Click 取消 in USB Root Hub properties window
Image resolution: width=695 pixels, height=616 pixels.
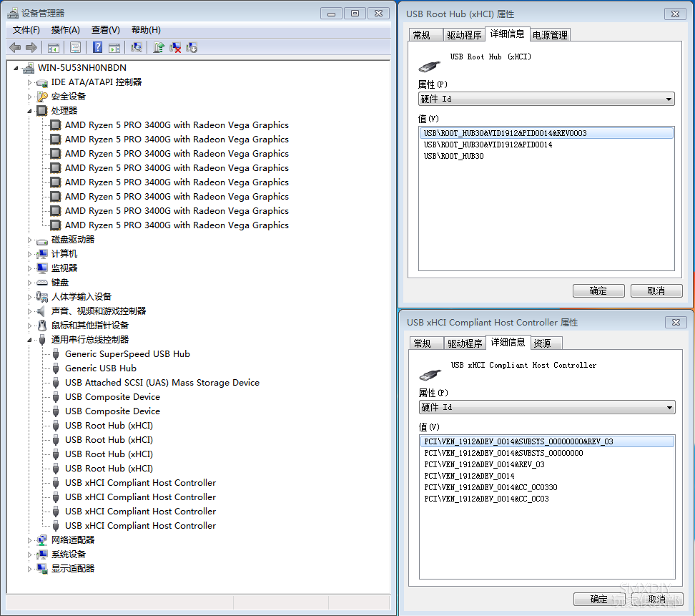656,291
